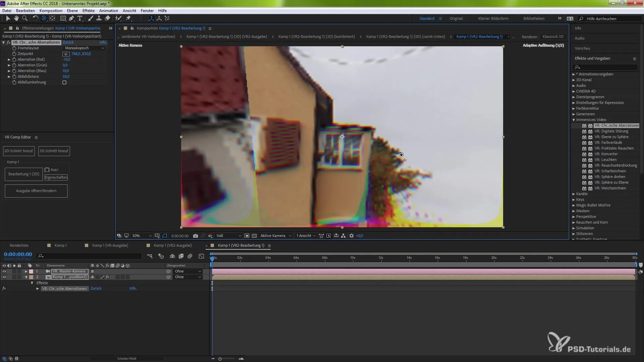Hide the VR: Master-Kamera layer
This screenshot has width=644, height=362.
click(x=4, y=271)
